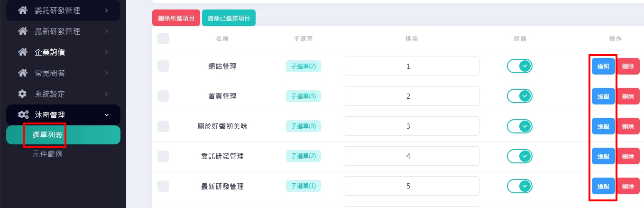The height and width of the screenshot is (208, 644).
Task: Click the home icon beside 委託研發管理
Action: 22,10
